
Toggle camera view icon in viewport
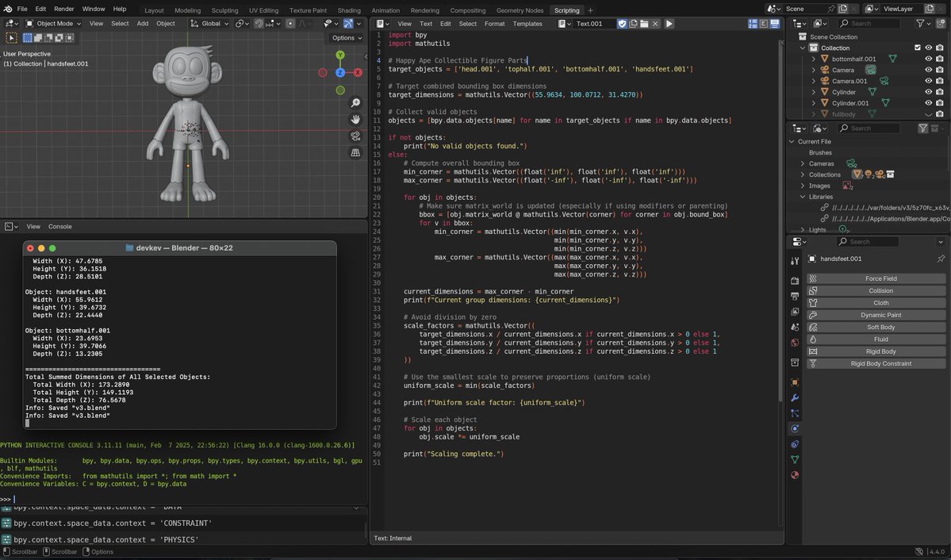coord(355,136)
